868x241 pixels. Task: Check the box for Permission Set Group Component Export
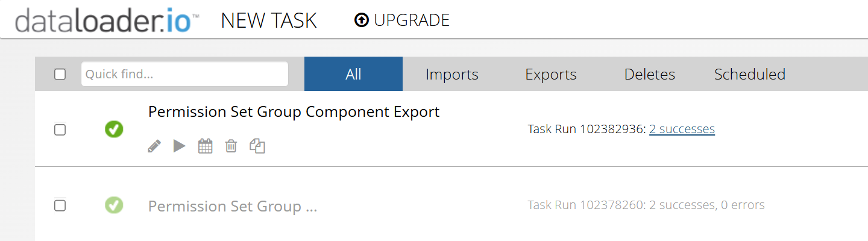(x=60, y=130)
